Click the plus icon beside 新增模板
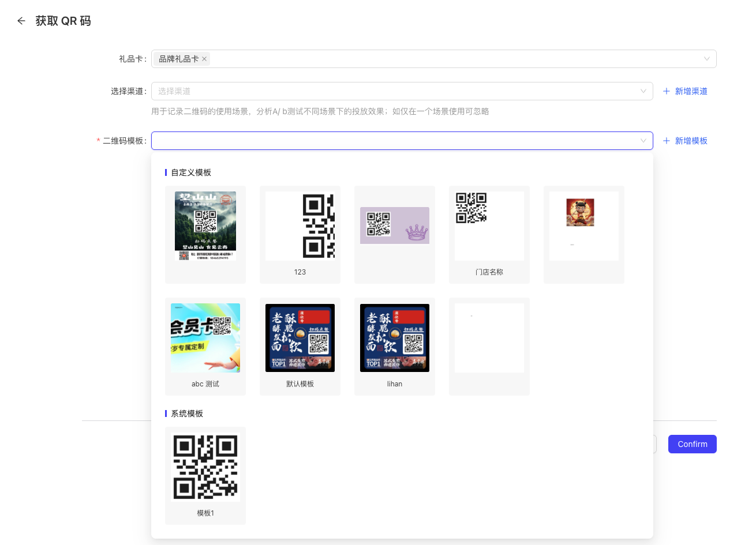 click(667, 141)
